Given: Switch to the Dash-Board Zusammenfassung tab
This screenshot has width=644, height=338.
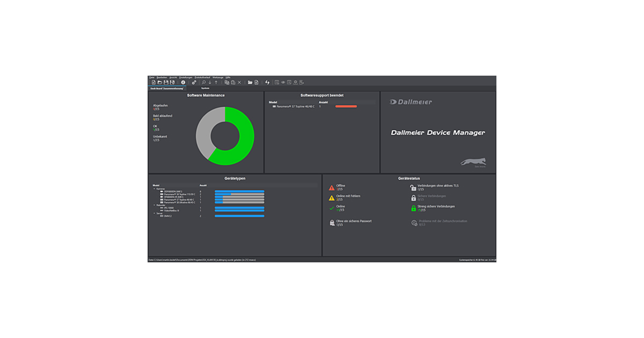Looking at the screenshot, I should click(167, 89).
